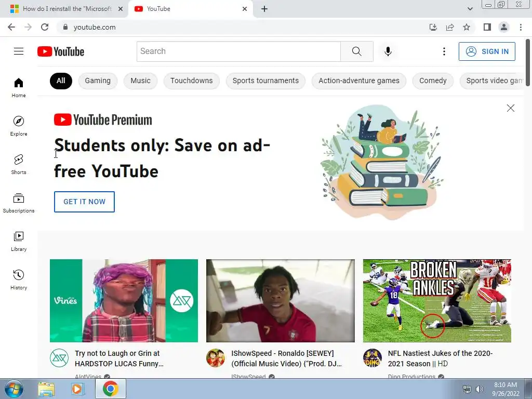
Task: Open YouTube settings three-dot menu
Action: 444,51
